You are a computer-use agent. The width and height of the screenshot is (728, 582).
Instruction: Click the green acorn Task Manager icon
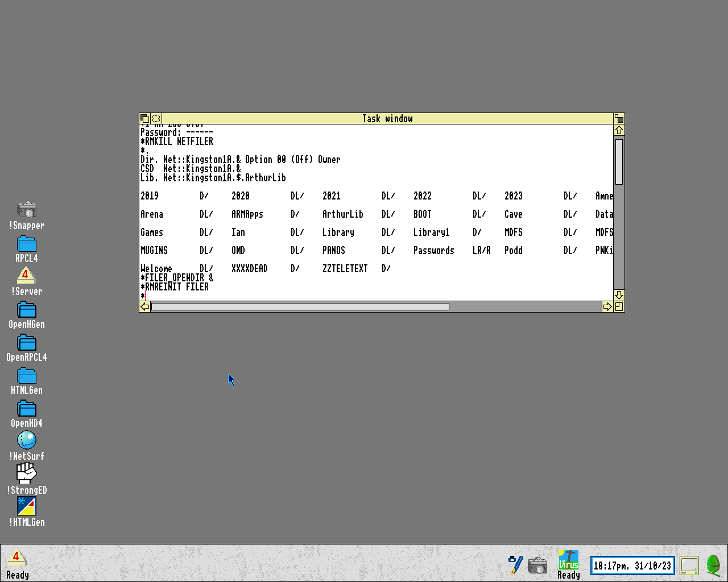click(713, 565)
